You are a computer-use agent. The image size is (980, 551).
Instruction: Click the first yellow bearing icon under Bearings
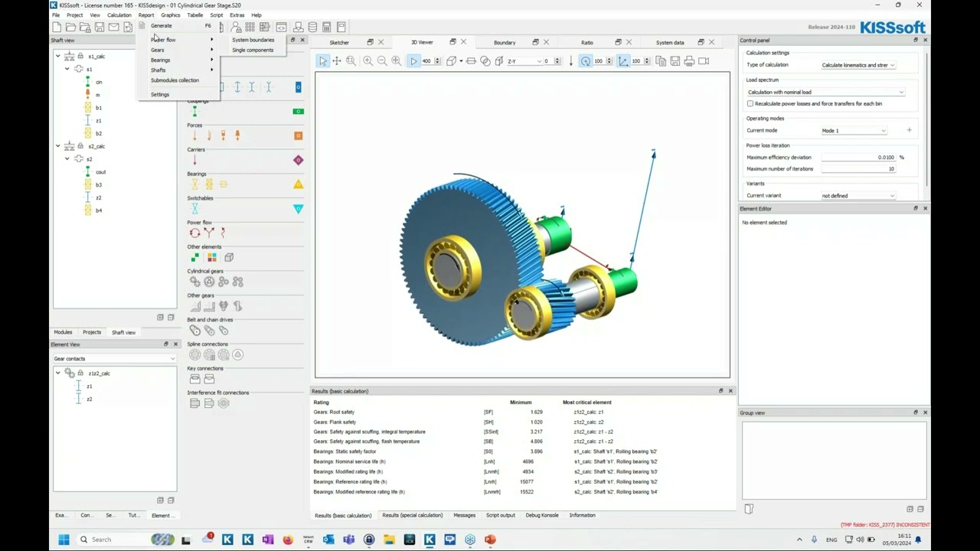pyautogui.click(x=194, y=184)
